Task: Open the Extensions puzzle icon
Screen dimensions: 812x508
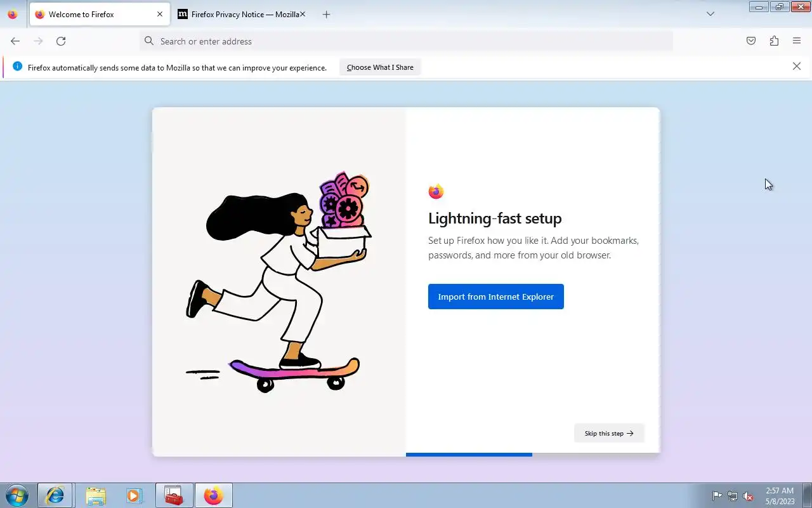Action: tap(774, 41)
